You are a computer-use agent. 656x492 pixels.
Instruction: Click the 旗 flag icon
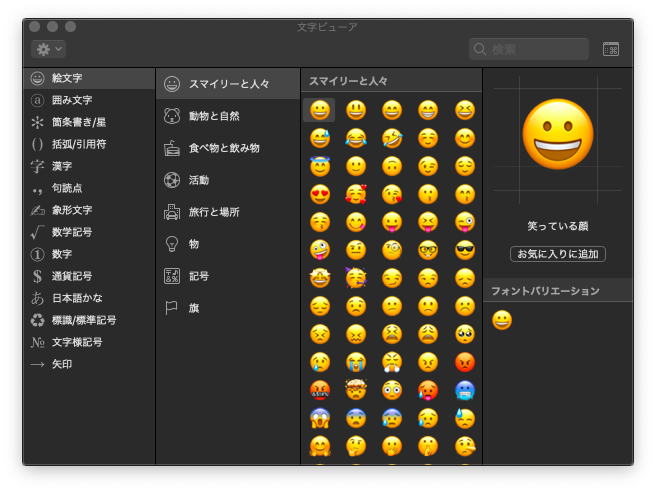172,308
